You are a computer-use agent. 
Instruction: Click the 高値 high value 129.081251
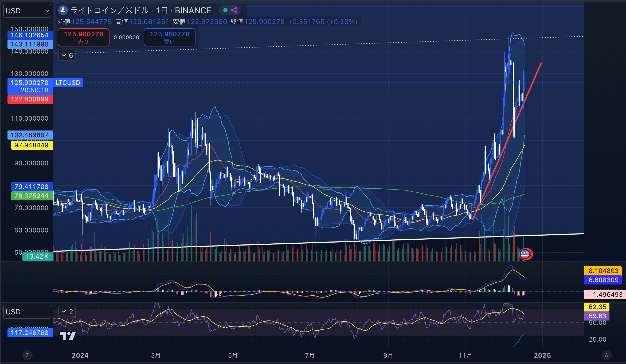(x=149, y=22)
